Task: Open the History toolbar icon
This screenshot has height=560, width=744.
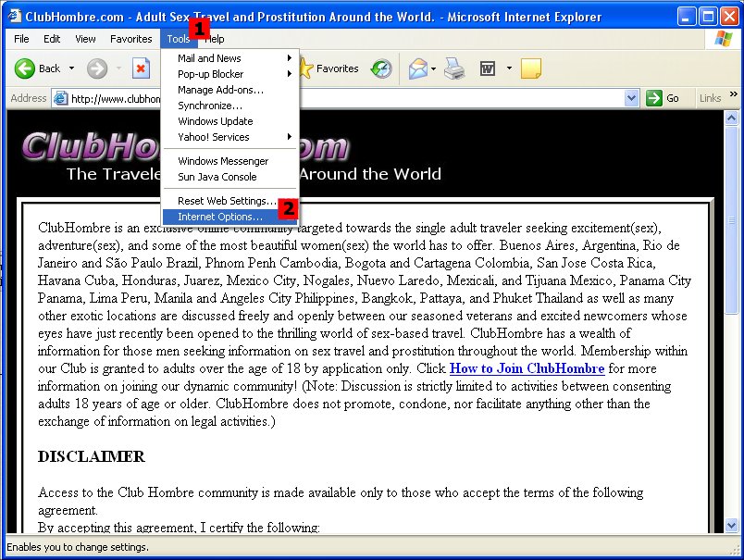Action: (x=381, y=68)
